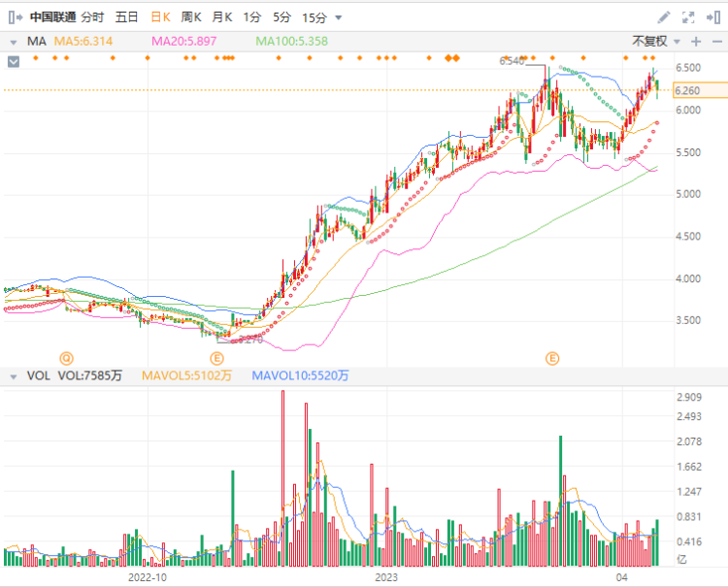This screenshot has height=587, width=728.
Task: Open the dropdown arrow after 15分
Action: tap(338, 18)
